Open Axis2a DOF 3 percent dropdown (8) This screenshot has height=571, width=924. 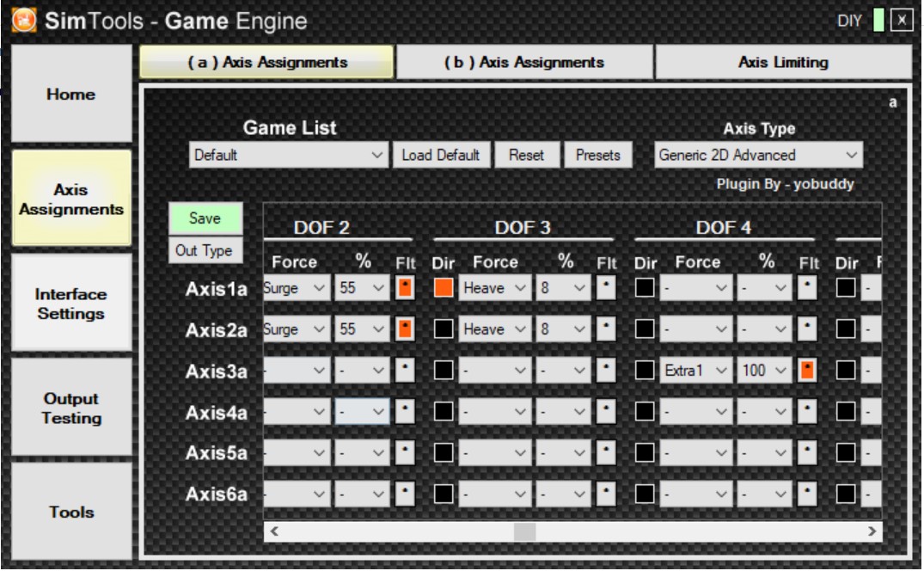pyautogui.click(x=563, y=329)
